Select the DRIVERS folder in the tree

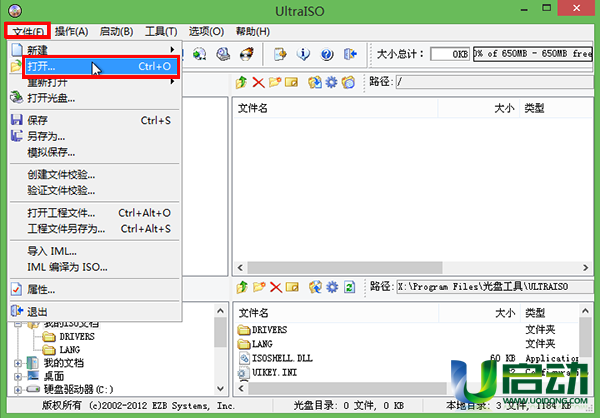point(68,336)
